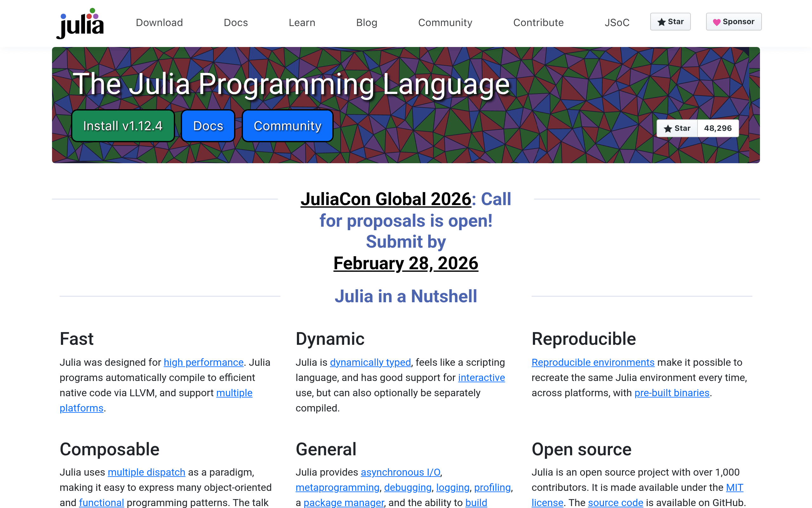The image size is (812, 508).
Task: Open the package manager link
Action: click(x=344, y=503)
